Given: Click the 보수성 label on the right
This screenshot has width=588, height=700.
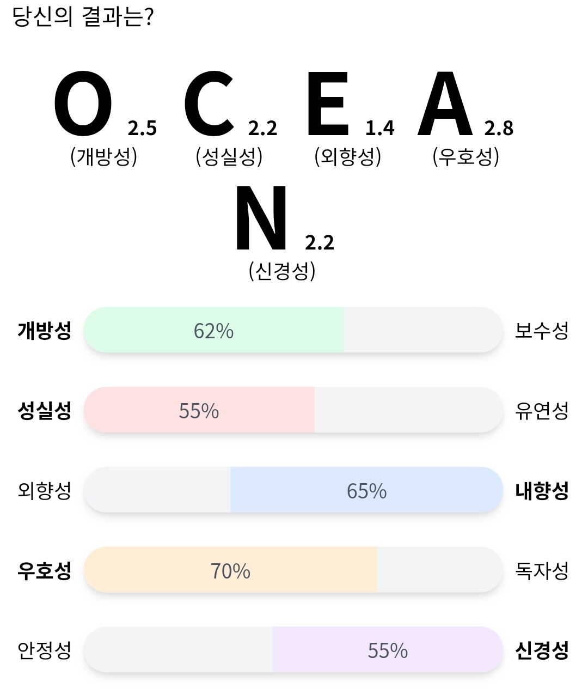Looking at the screenshot, I should pos(542,331).
